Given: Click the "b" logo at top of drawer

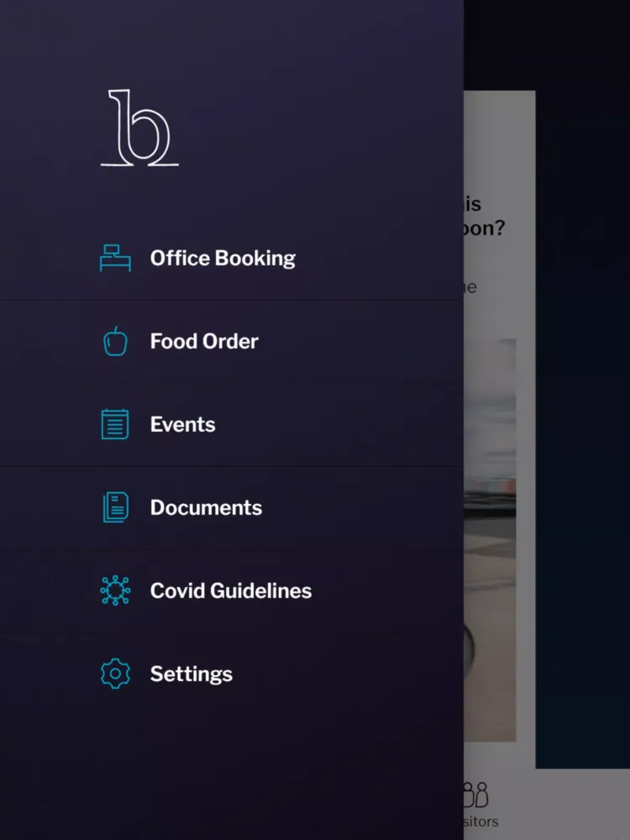Looking at the screenshot, I should pos(139,128).
